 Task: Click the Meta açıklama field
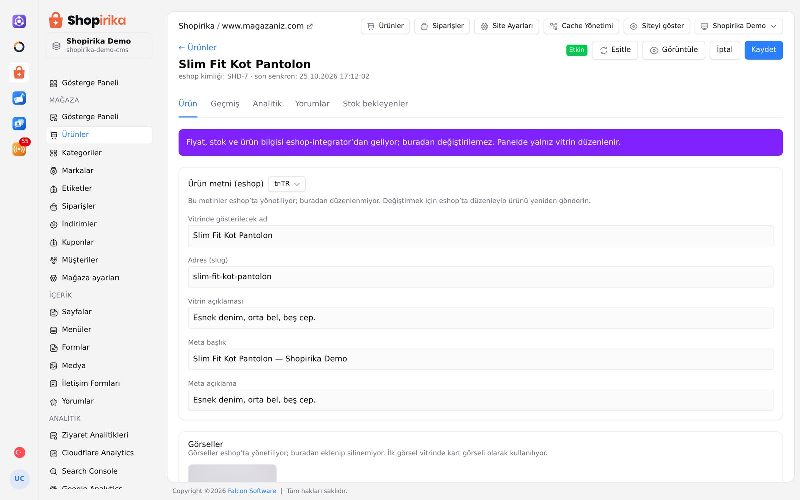481,401
